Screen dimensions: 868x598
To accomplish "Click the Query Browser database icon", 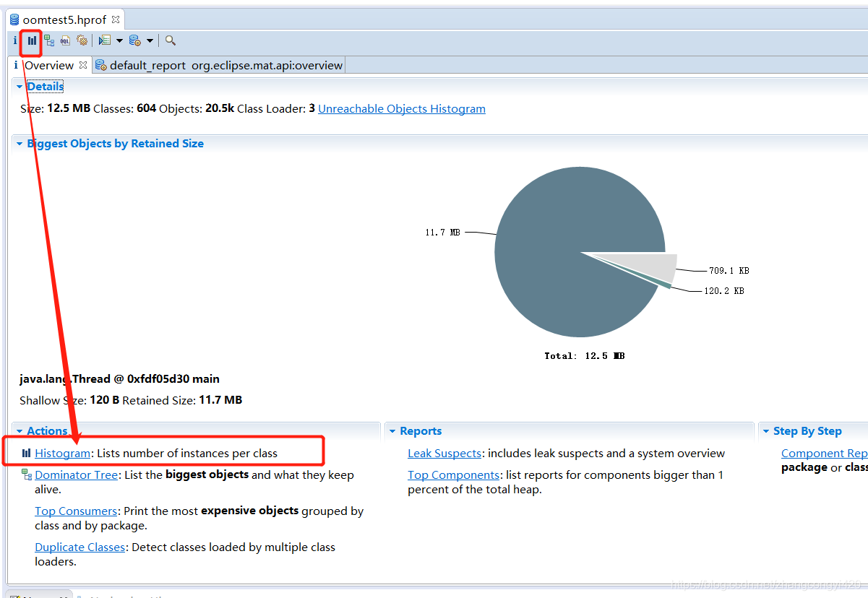I will coord(134,41).
